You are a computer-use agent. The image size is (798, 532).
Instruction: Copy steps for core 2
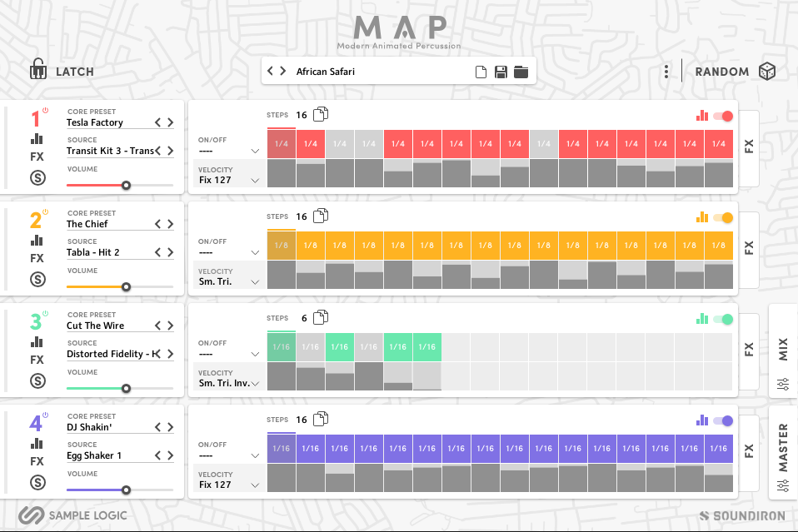[x=321, y=216]
